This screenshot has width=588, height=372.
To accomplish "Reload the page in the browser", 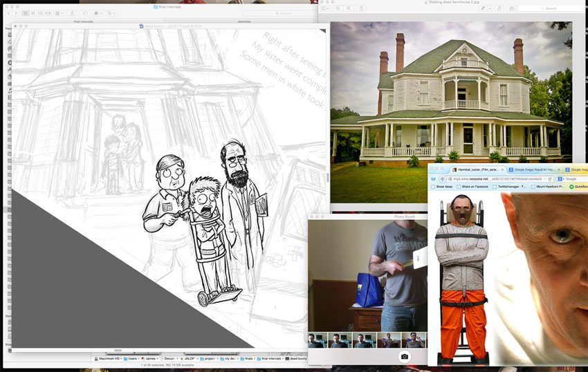I will click(550, 178).
